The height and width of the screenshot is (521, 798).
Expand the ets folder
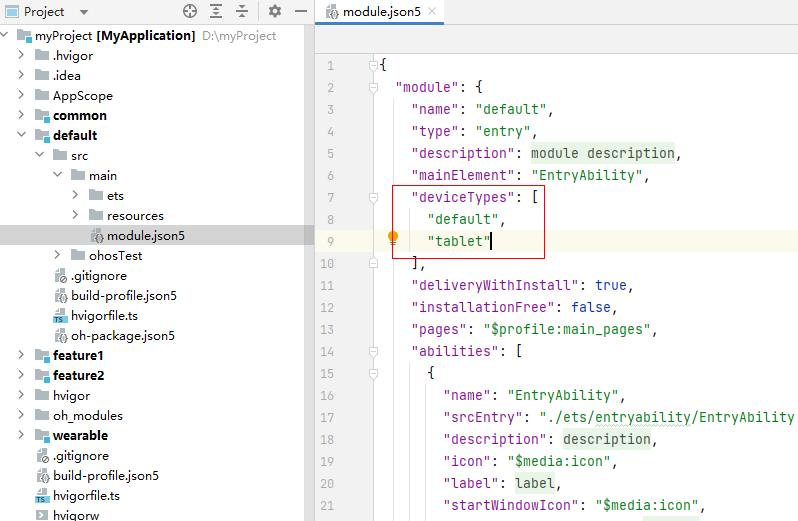click(75, 196)
